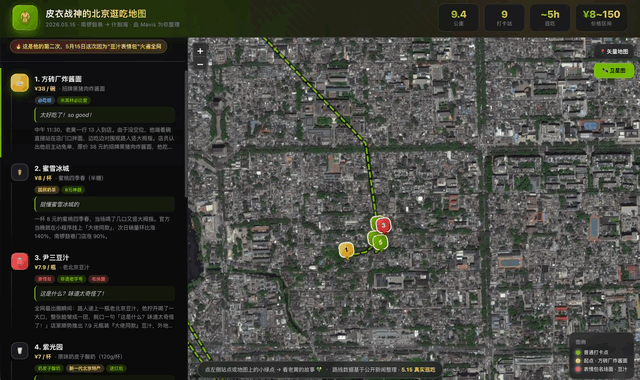Click the blue tag under 方砖厂炸酱面
This screenshot has width=640, height=380.
pyautogui.click(x=44, y=100)
